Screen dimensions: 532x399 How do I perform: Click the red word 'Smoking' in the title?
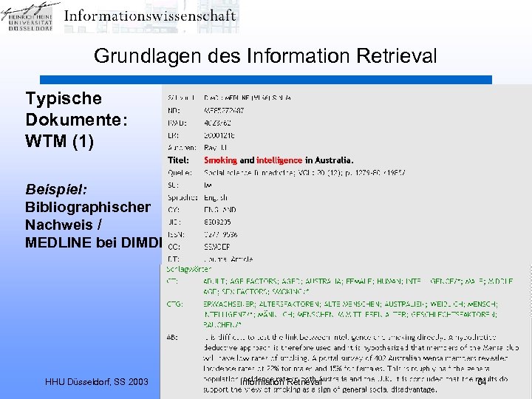[x=220, y=160]
